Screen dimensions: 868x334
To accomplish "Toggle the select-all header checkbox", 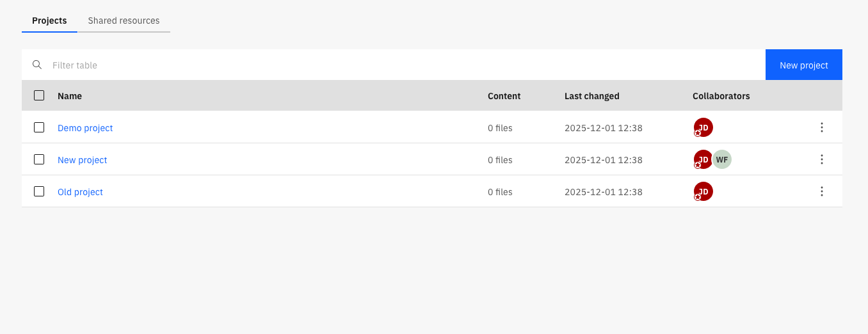I will pyautogui.click(x=39, y=95).
